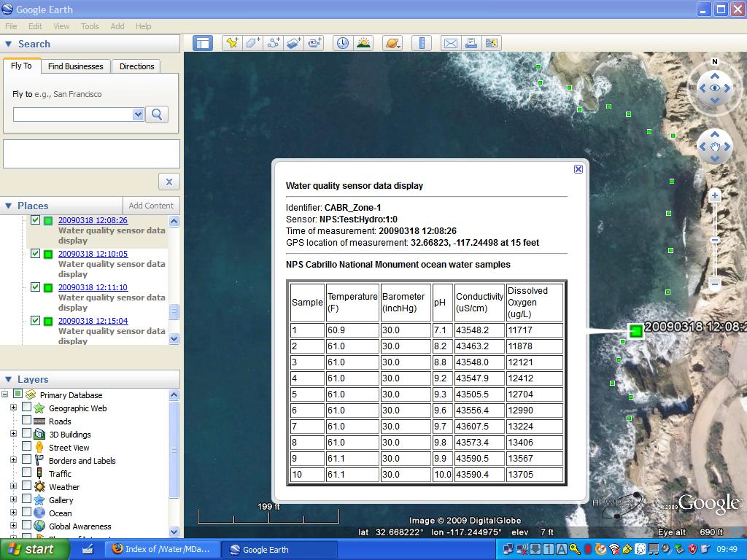Click the green placemark on map
The image size is (747, 560).
635,330
